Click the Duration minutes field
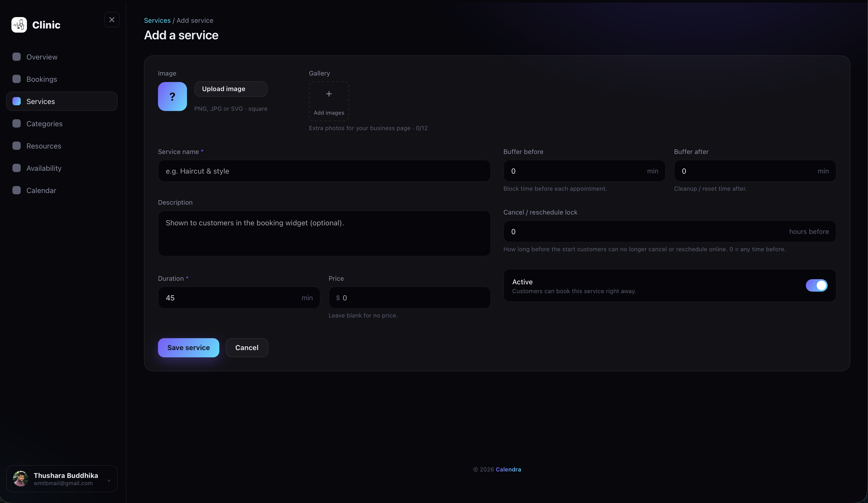The height and width of the screenshot is (503, 868). 239,298
